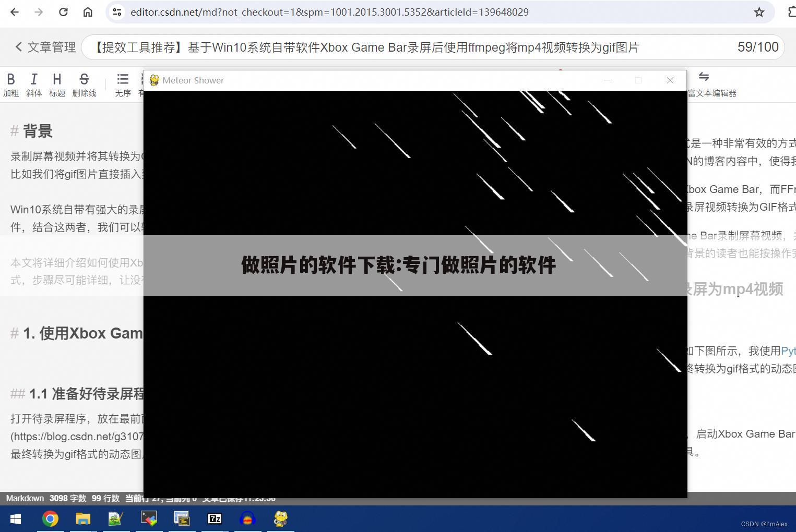Click the Meteor Shower window pygame icon
The height and width of the screenshot is (532, 796).
click(x=154, y=80)
